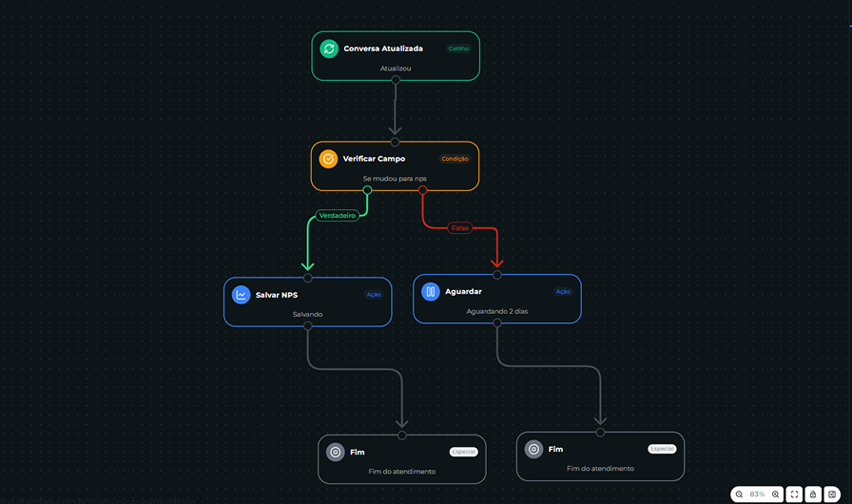Click the 'Atualizou' description text
The height and width of the screenshot is (504, 852).
pos(396,68)
